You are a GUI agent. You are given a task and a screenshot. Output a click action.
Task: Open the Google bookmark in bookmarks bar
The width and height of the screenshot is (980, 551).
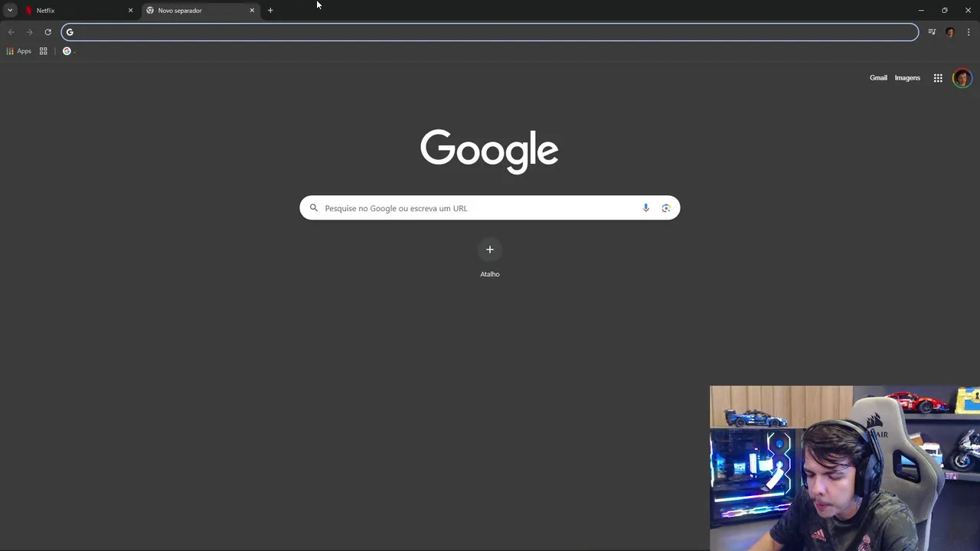(x=67, y=51)
